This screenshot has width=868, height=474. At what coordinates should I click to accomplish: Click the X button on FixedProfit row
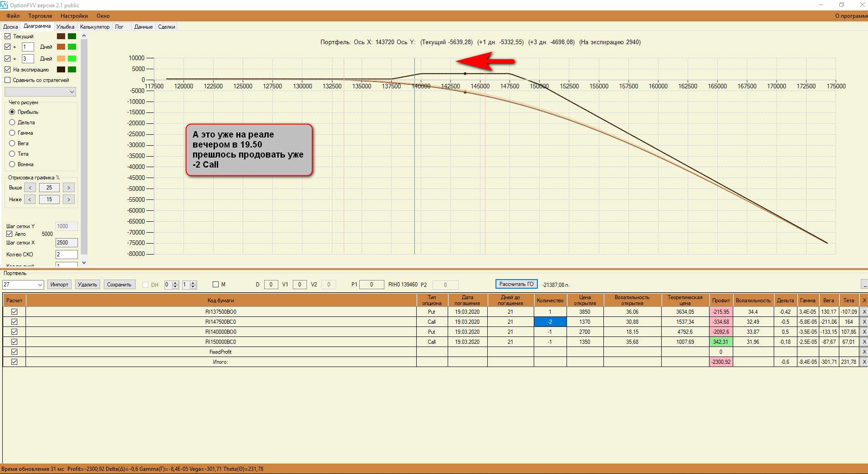point(864,352)
